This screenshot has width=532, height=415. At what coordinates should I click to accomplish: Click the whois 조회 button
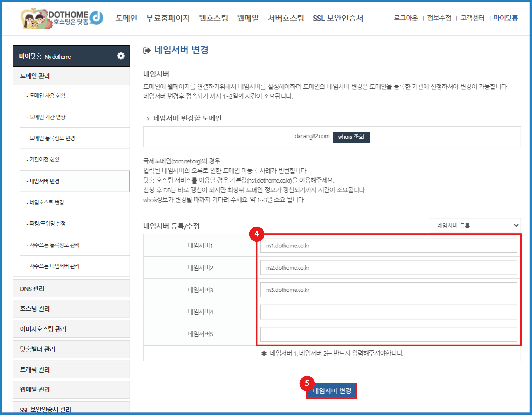coord(351,137)
